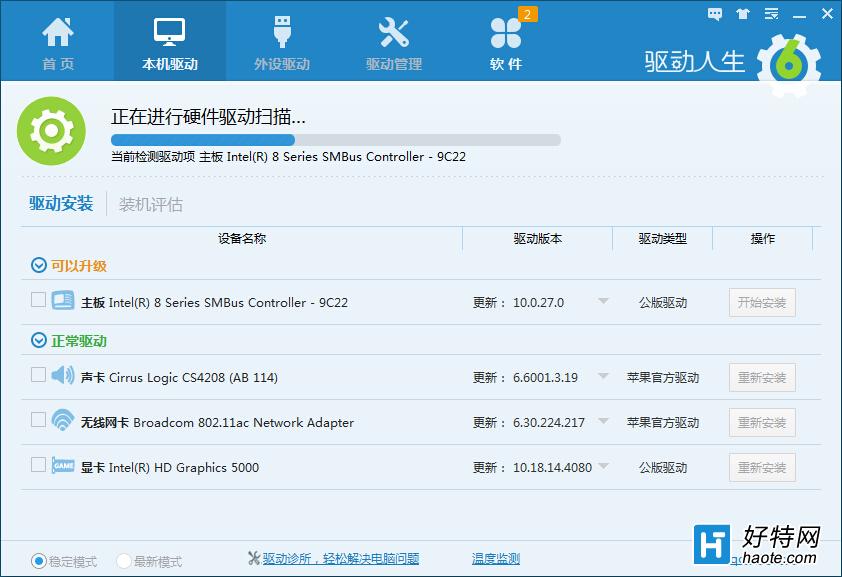Open the title bar main menu icon

[772, 14]
